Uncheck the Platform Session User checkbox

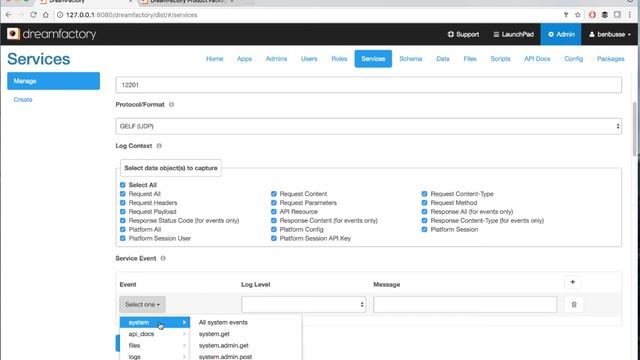tap(123, 238)
